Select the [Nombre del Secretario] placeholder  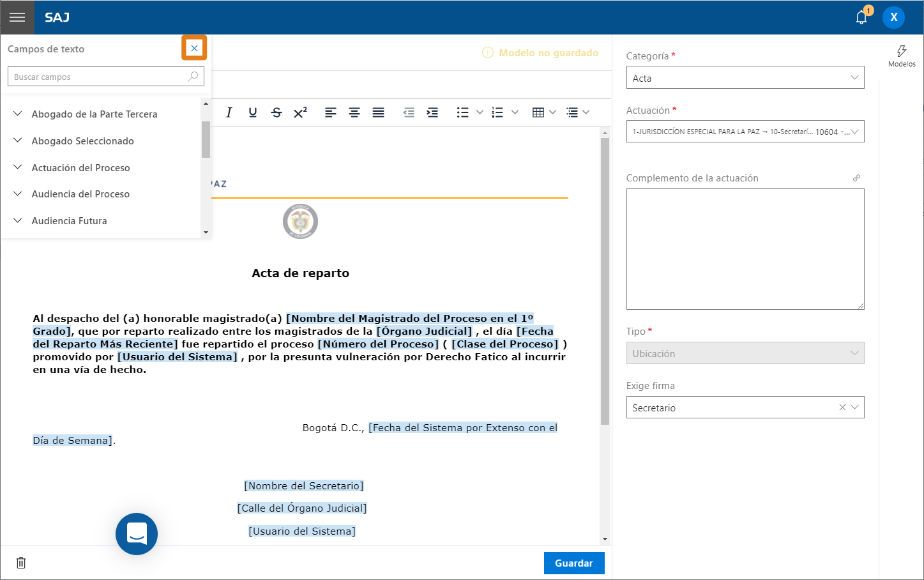304,486
